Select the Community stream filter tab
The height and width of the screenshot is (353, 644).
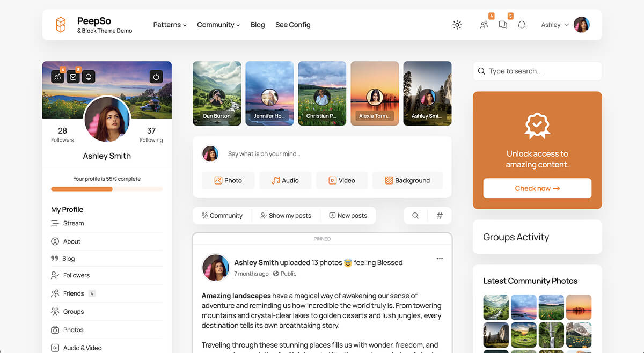(x=222, y=216)
